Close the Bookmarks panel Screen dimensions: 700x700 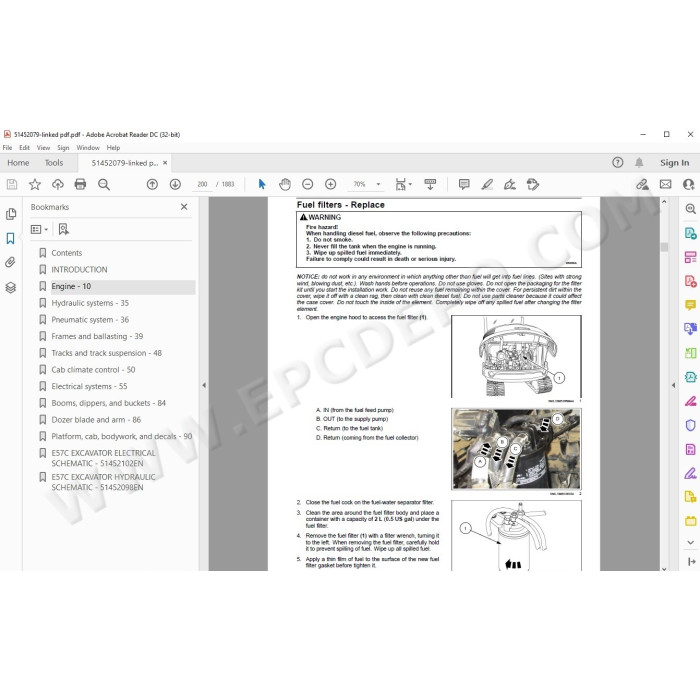[184, 207]
